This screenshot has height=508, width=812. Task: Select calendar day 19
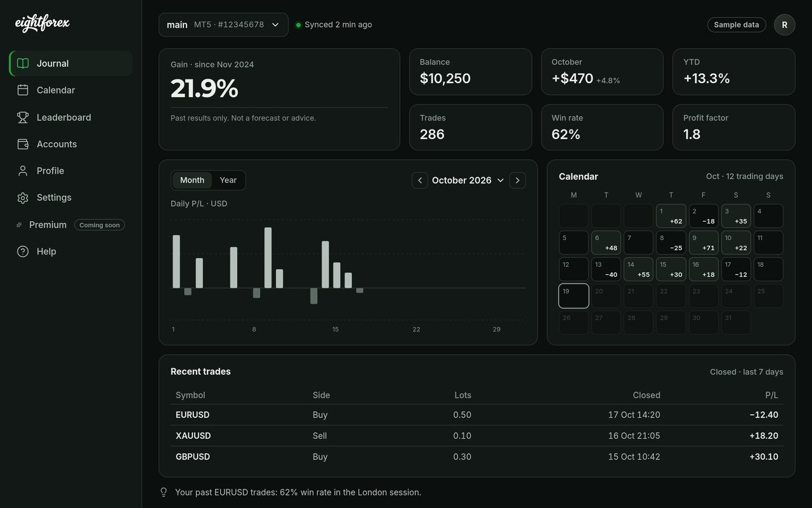pos(573,296)
